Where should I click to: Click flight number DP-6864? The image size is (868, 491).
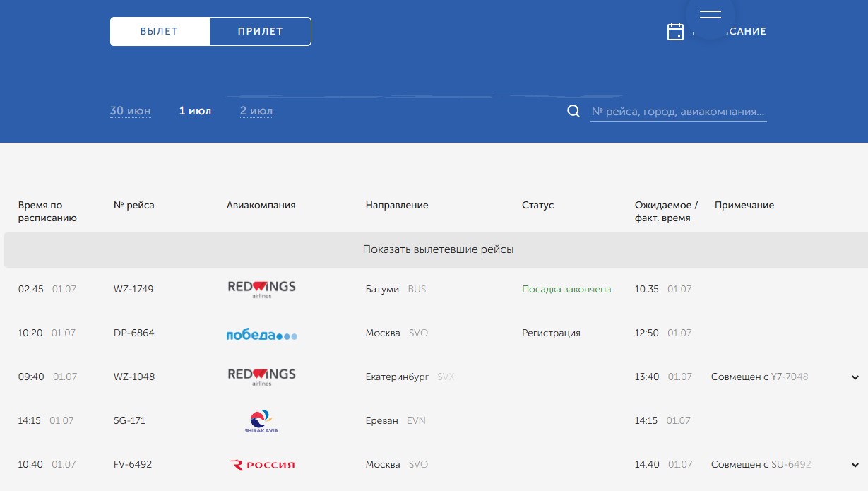point(133,333)
